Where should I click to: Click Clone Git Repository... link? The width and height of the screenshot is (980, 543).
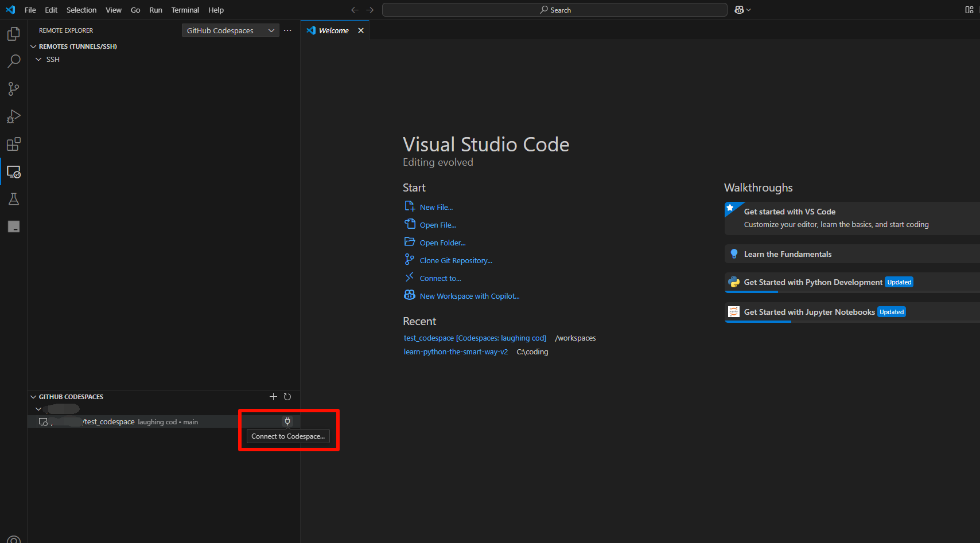pos(456,261)
